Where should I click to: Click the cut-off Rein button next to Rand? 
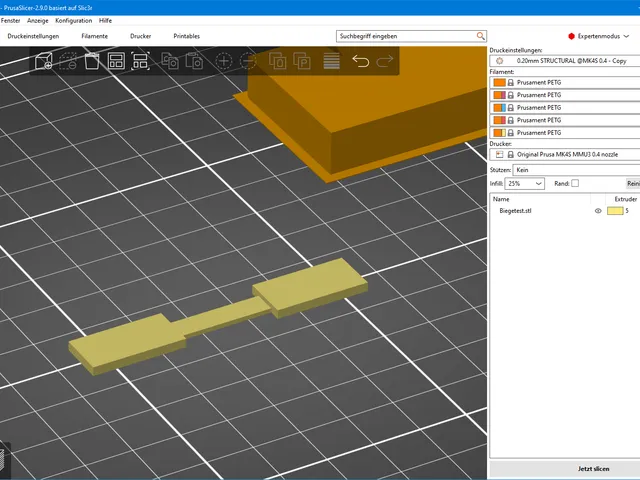(633, 184)
